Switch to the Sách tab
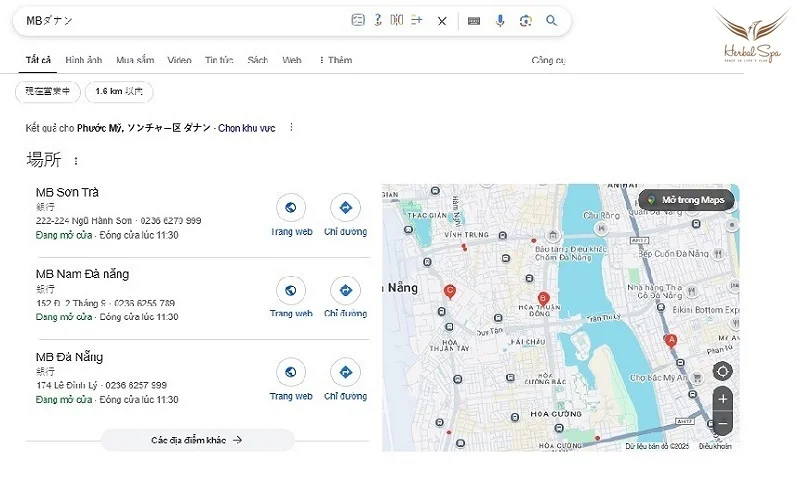800x500 pixels. (258, 60)
